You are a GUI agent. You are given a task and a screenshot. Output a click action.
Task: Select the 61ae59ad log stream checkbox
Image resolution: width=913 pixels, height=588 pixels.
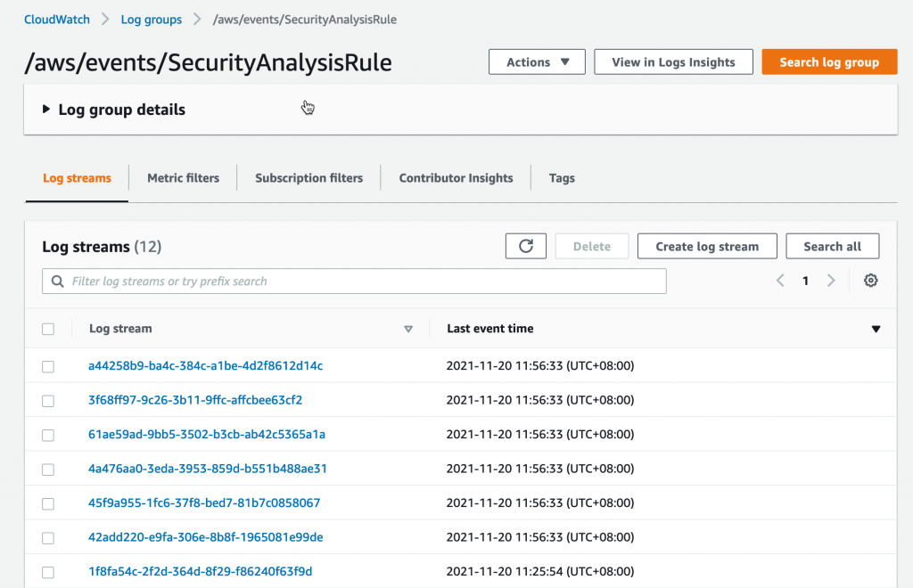point(48,435)
